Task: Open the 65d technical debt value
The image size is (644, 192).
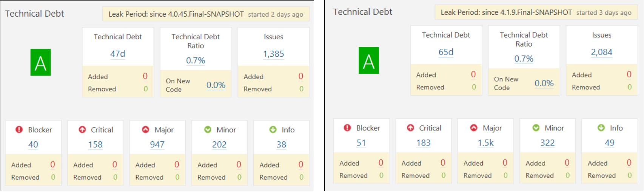Action: [x=446, y=52]
